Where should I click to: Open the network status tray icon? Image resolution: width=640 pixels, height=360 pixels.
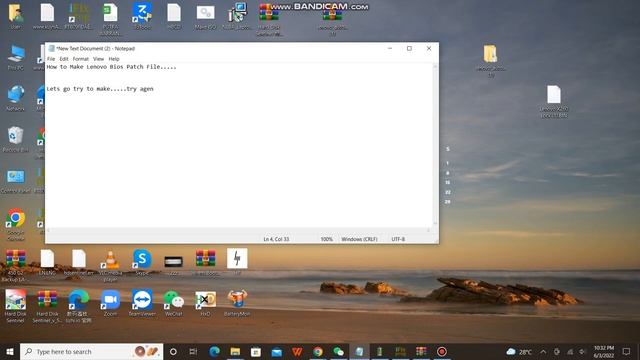(570, 351)
